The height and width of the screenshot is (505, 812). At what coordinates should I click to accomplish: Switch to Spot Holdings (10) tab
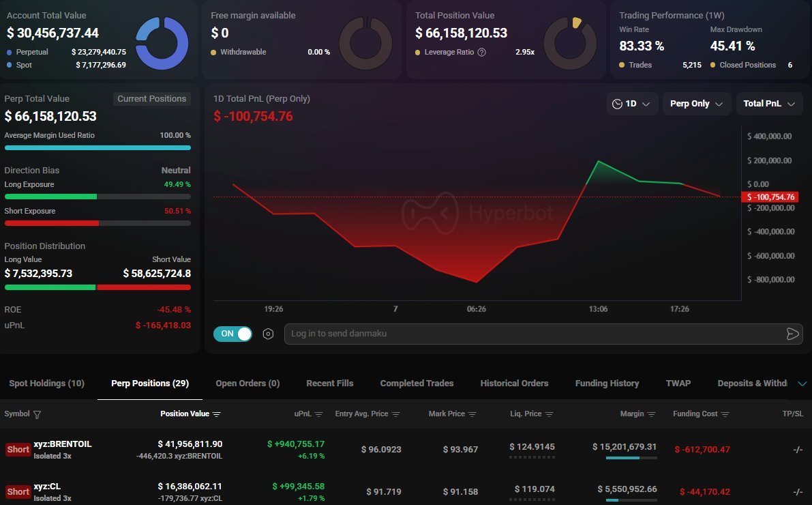pyautogui.click(x=46, y=383)
